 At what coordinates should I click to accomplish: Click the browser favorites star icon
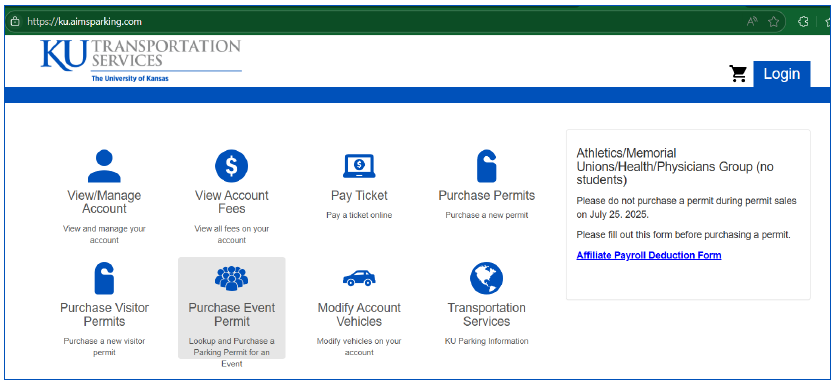(x=773, y=21)
